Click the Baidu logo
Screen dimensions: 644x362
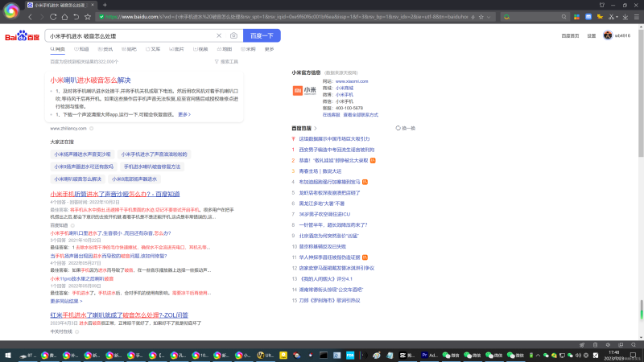point(23,36)
